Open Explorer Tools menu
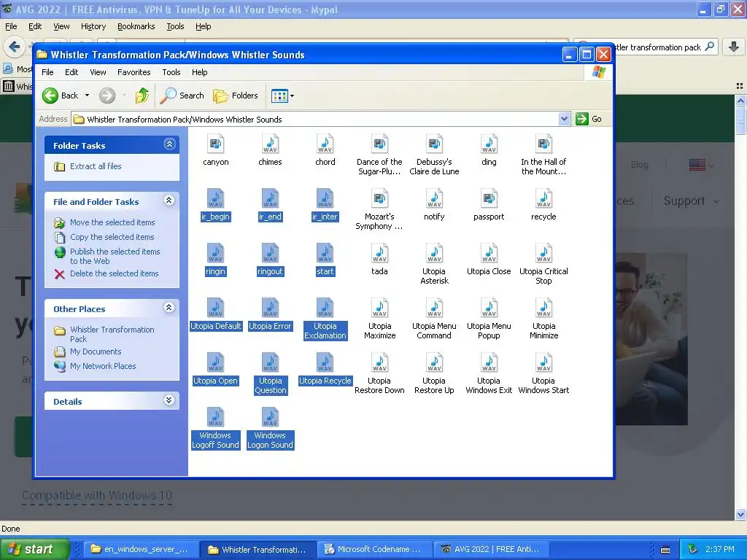 (171, 72)
